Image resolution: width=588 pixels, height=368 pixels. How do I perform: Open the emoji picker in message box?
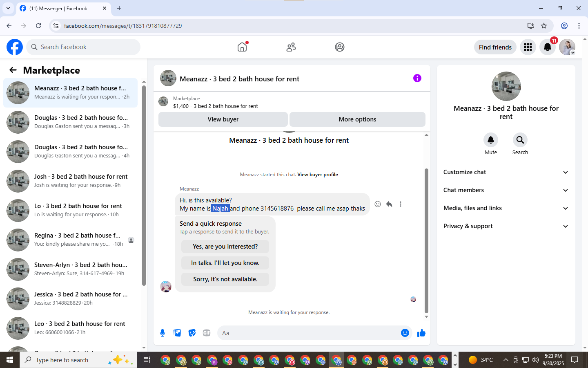tap(405, 333)
